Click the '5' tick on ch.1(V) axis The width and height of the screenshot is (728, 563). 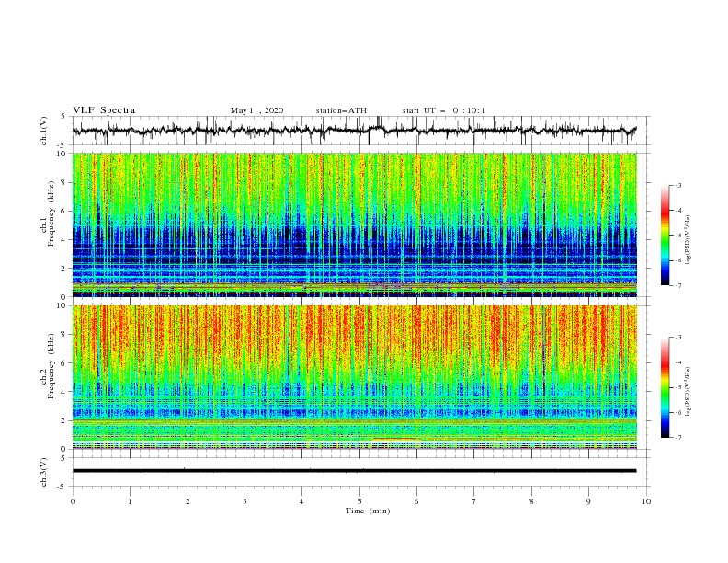[63, 117]
